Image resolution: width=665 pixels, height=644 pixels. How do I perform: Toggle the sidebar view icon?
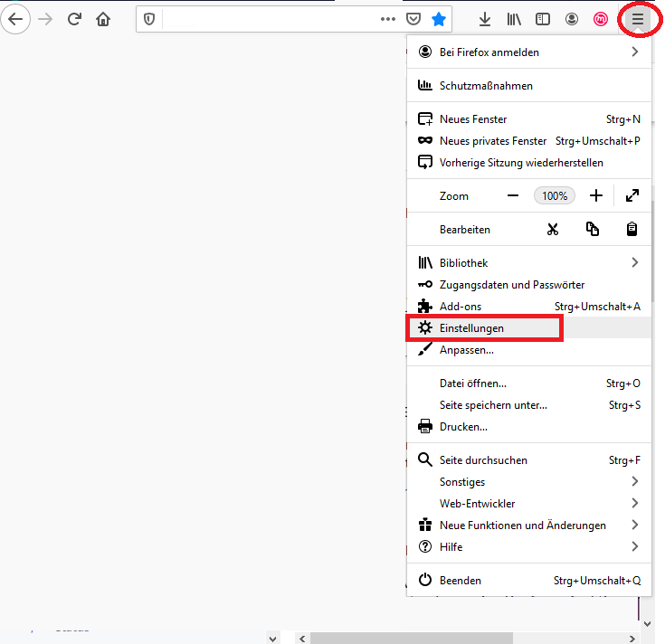click(543, 19)
